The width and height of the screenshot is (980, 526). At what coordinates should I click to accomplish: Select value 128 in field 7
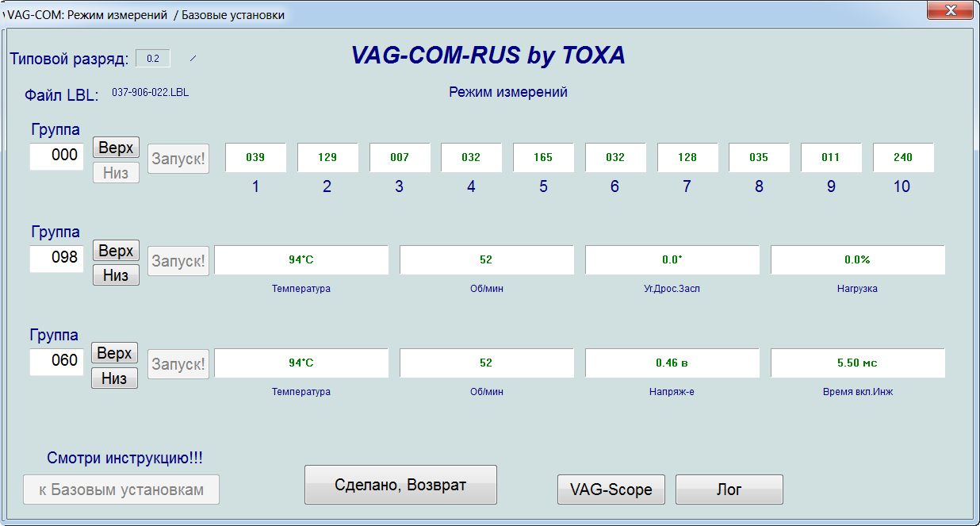pyautogui.click(x=687, y=157)
